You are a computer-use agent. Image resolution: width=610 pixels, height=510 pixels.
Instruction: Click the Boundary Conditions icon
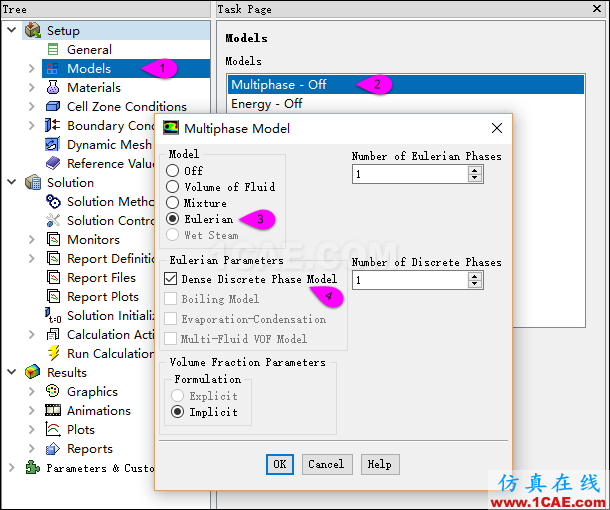(53, 125)
